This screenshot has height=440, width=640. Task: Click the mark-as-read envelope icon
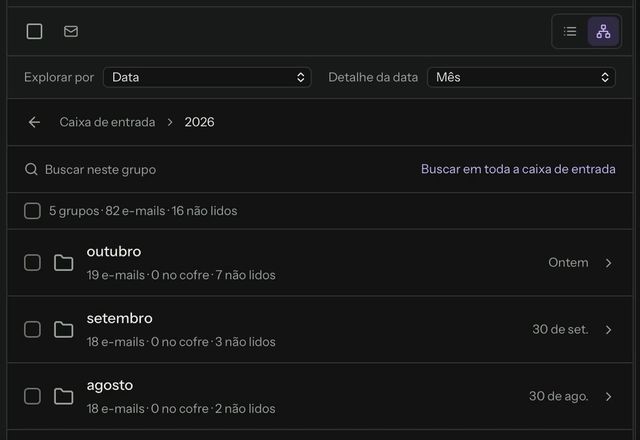point(71,31)
